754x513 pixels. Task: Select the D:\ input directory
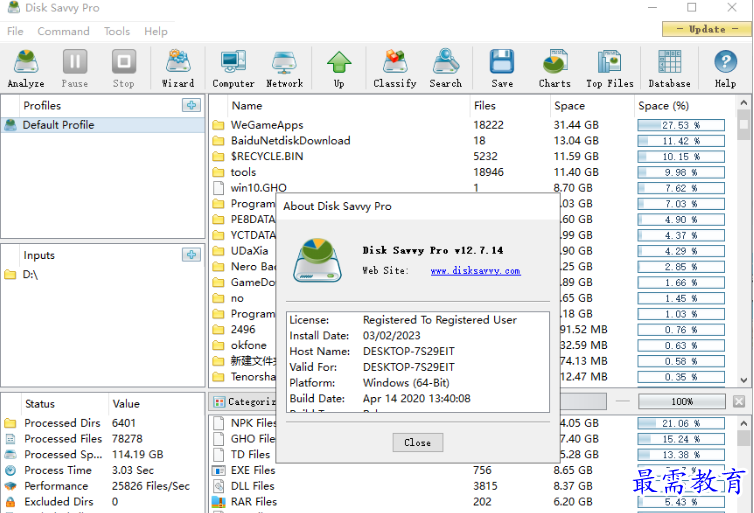point(103,275)
